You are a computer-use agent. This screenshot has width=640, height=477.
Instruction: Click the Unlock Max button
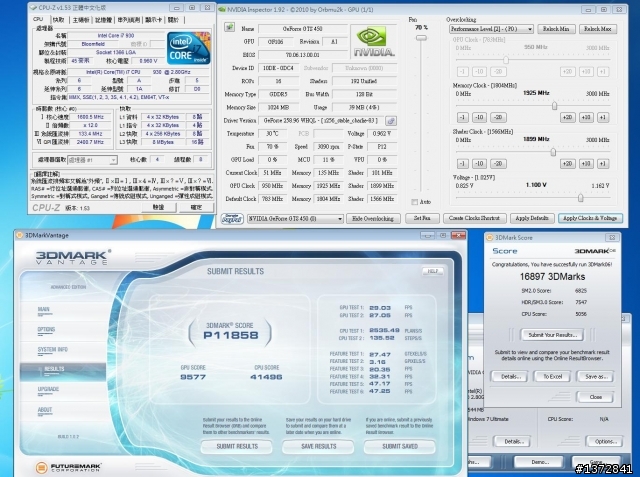coord(598,29)
